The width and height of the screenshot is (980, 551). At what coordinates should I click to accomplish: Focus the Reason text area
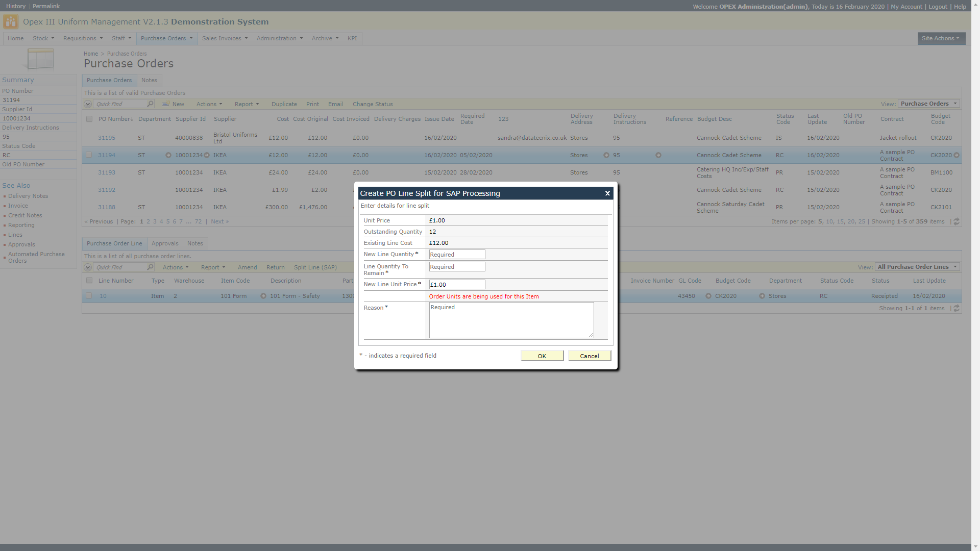pos(511,320)
